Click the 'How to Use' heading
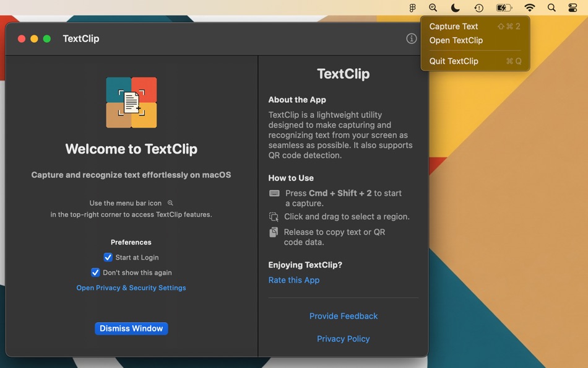 coord(291,178)
